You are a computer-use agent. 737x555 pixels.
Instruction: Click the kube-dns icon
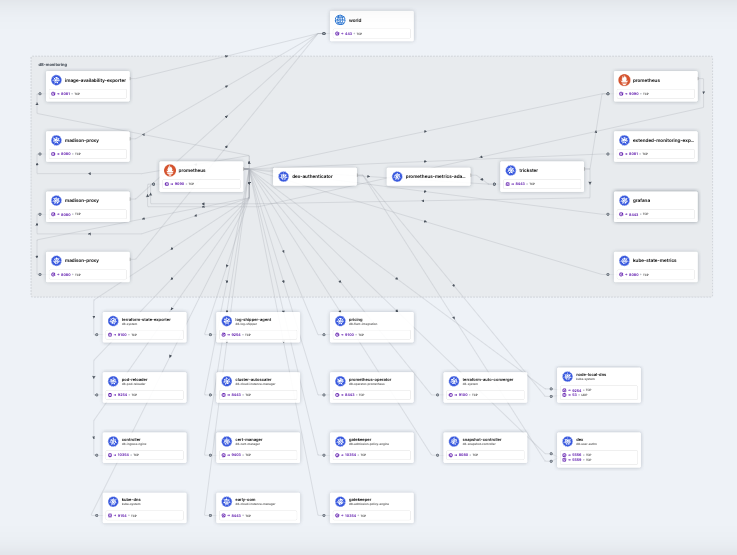point(113,501)
